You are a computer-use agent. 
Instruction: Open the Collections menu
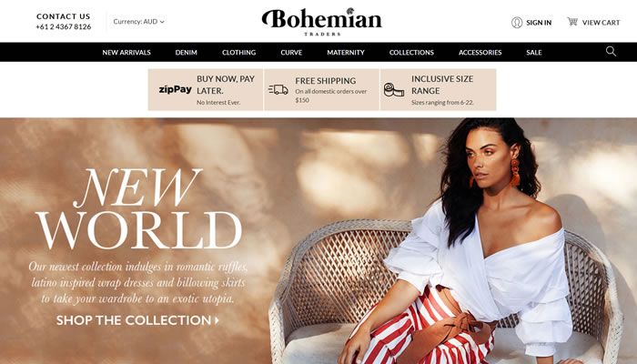(x=411, y=53)
